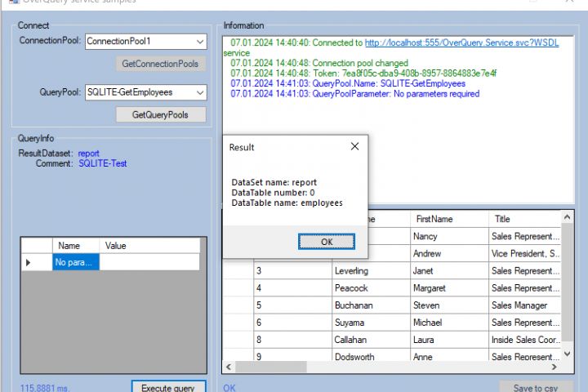Image resolution: width=588 pixels, height=392 pixels.
Task: Click the Save to csv button
Action: 536,387
